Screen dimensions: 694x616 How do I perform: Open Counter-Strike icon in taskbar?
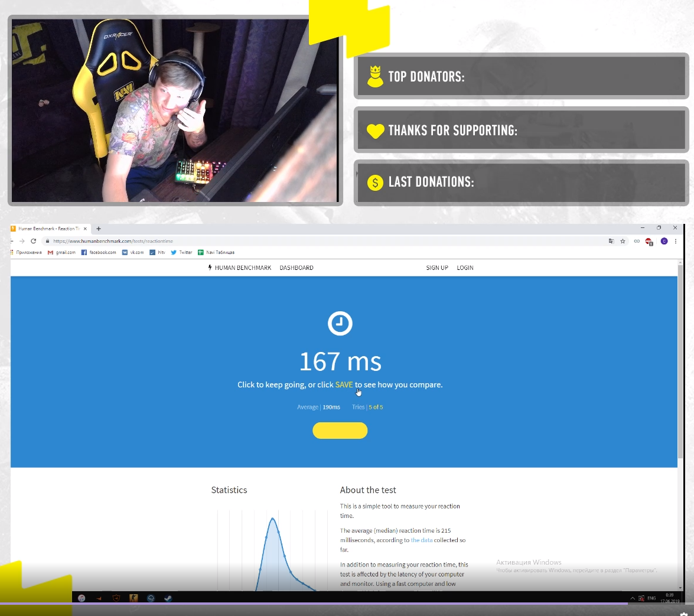pyautogui.click(x=133, y=598)
